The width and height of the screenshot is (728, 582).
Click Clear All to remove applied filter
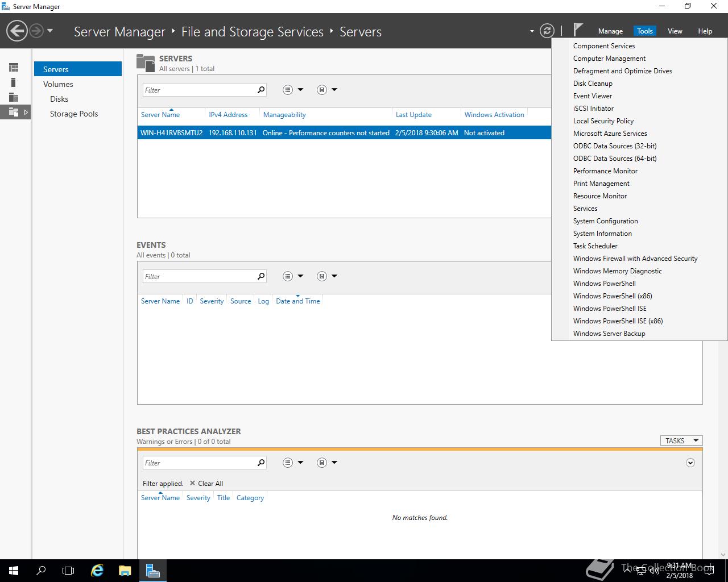pos(206,484)
